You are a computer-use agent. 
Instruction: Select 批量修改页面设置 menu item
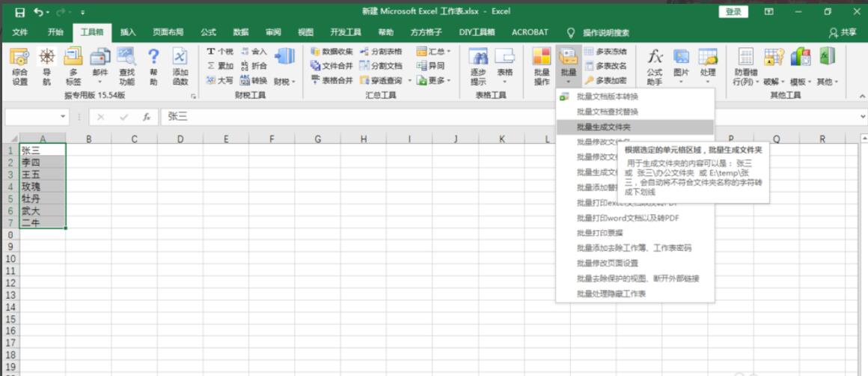(635, 264)
